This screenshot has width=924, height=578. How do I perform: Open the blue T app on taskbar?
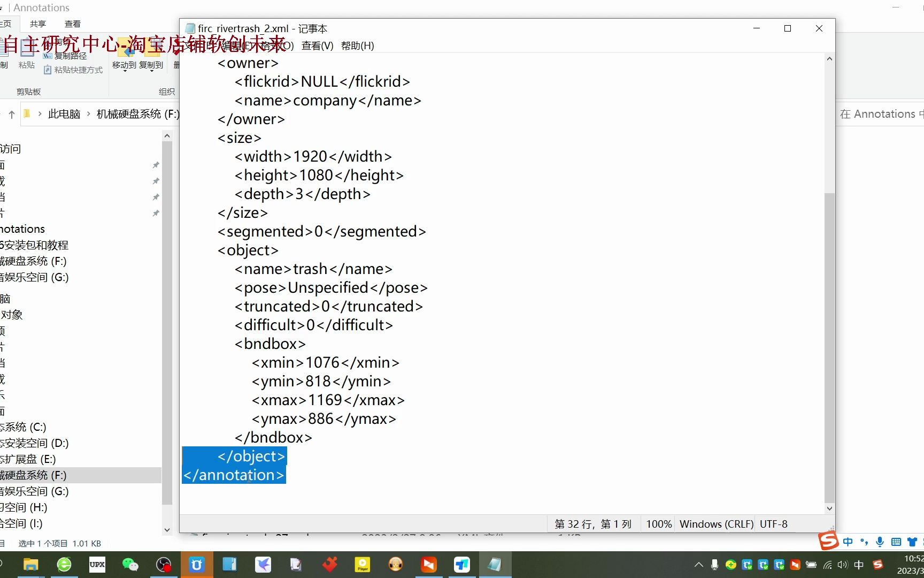(462, 565)
